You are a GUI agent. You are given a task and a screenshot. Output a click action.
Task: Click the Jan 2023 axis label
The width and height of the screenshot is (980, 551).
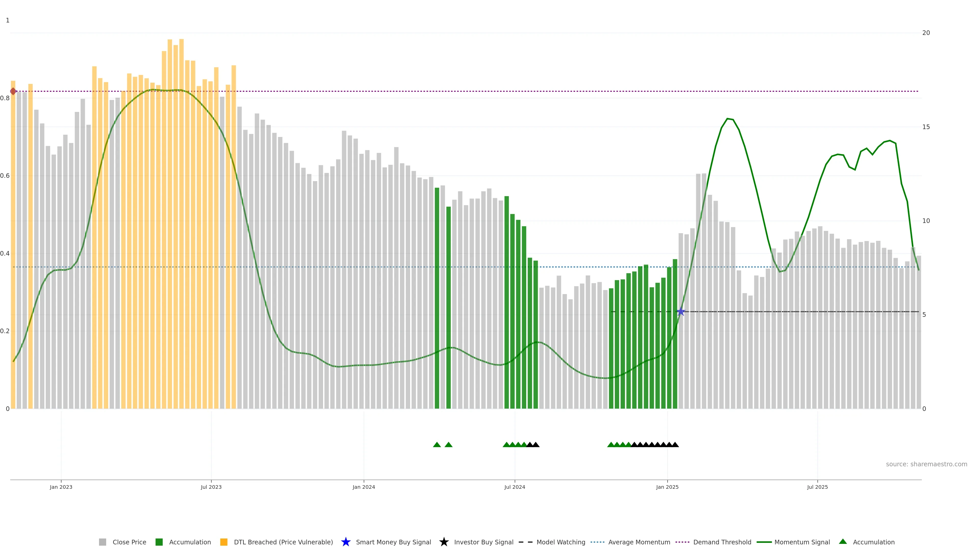pos(61,487)
